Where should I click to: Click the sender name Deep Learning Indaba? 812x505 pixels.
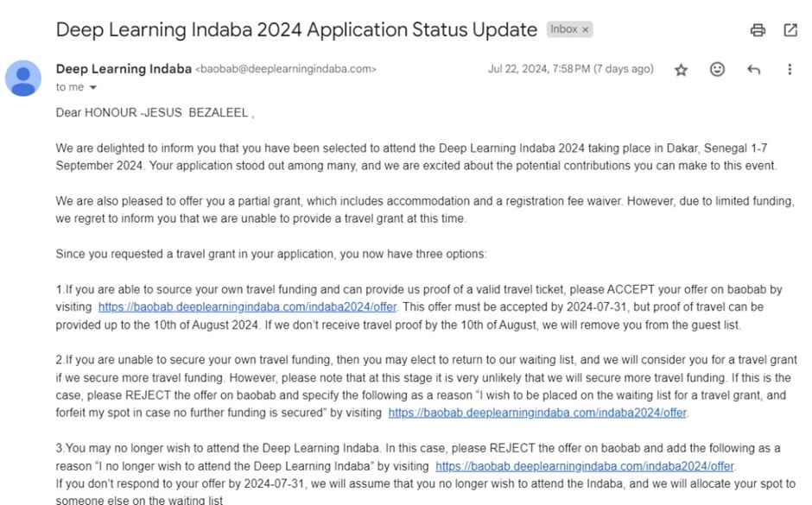point(124,69)
